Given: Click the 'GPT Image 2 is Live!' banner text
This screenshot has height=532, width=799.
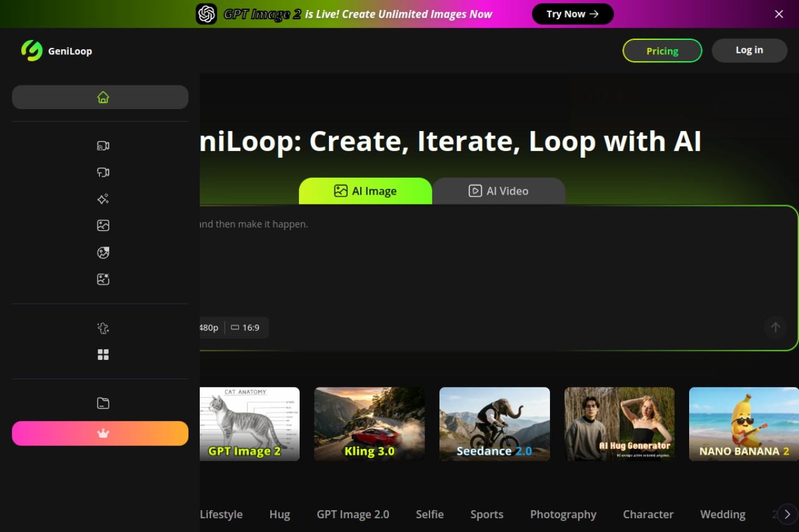Looking at the screenshot, I should click(358, 14).
